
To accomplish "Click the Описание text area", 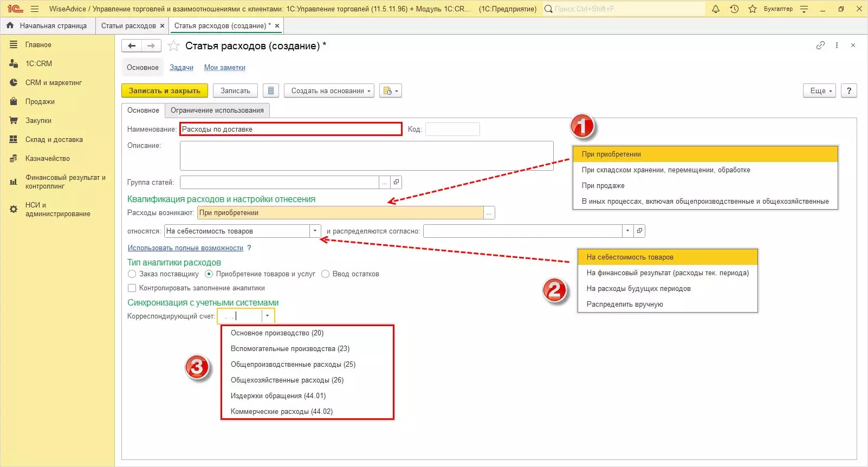I will [367, 156].
